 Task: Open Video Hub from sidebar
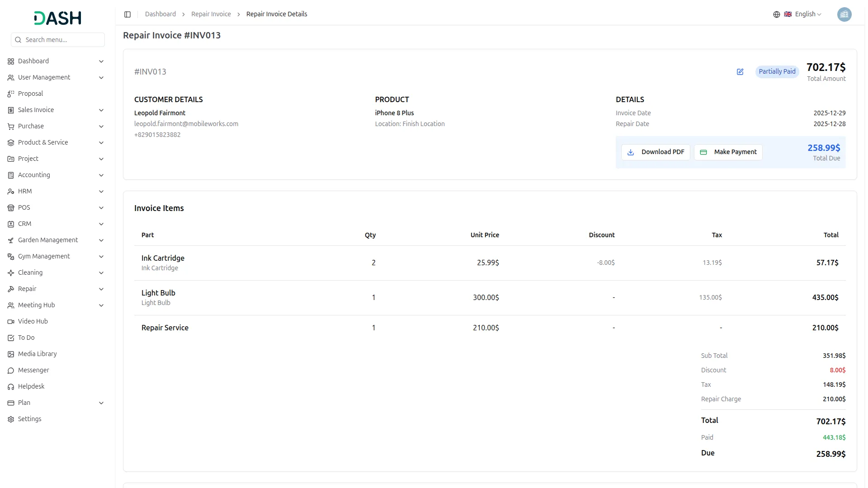(33, 321)
